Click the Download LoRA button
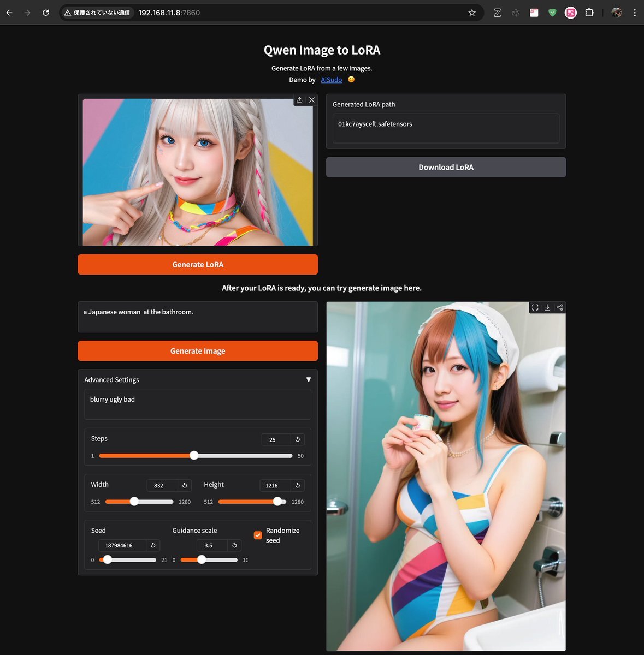 pyautogui.click(x=446, y=168)
